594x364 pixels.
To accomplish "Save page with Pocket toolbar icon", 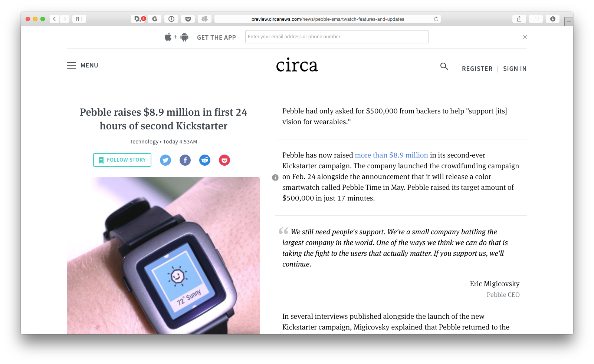I will point(188,19).
